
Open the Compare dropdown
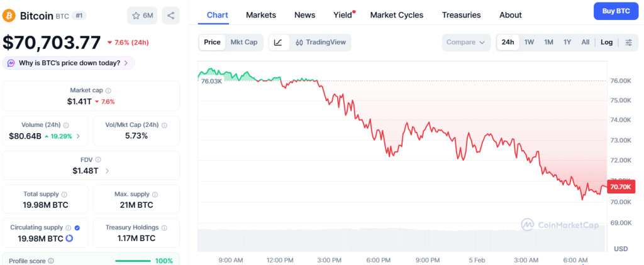pyautogui.click(x=466, y=42)
